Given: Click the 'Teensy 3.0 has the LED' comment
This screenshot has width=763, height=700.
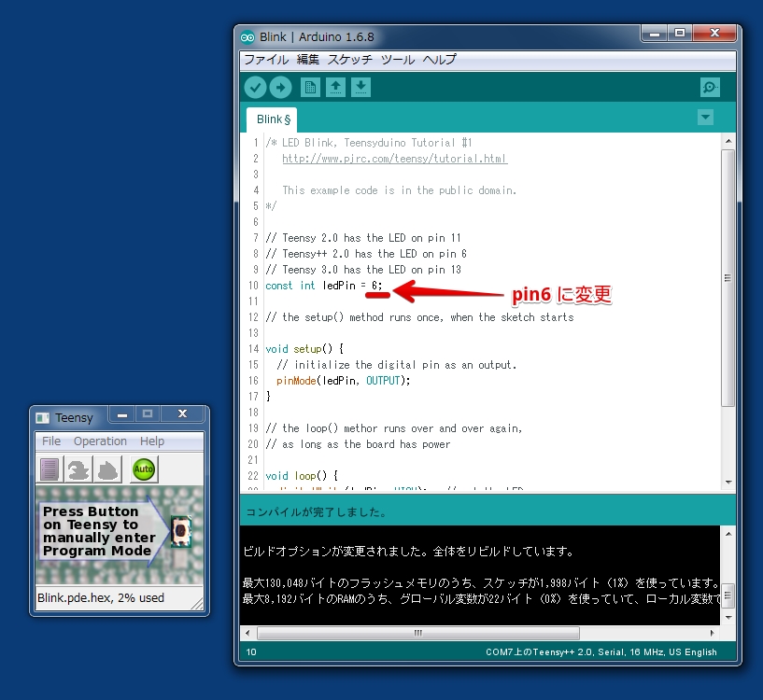Looking at the screenshot, I should tap(363, 270).
